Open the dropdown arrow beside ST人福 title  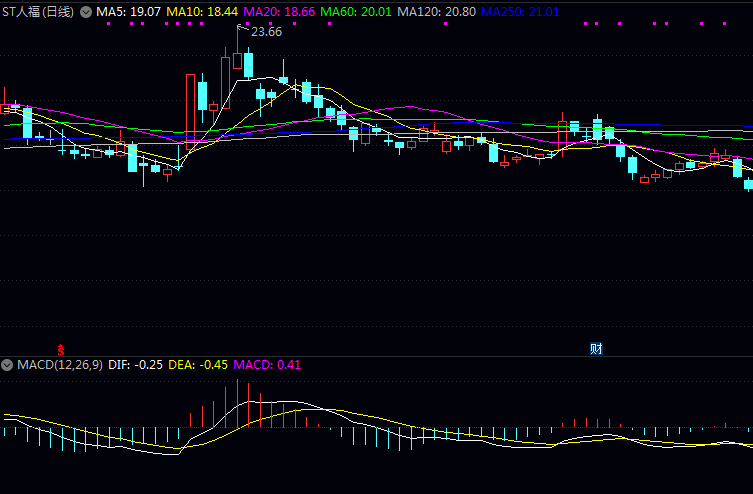(x=85, y=12)
